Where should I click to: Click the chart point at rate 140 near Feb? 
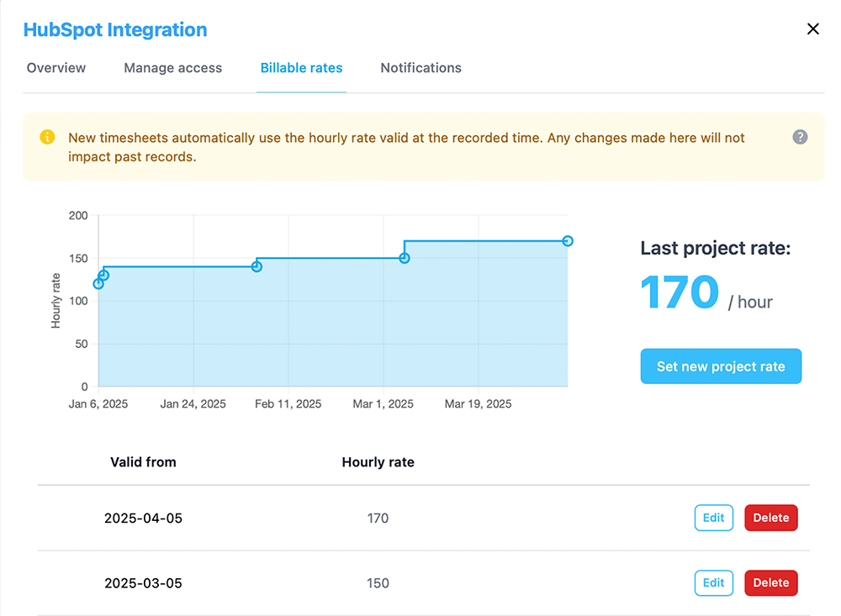coord(257,266)
